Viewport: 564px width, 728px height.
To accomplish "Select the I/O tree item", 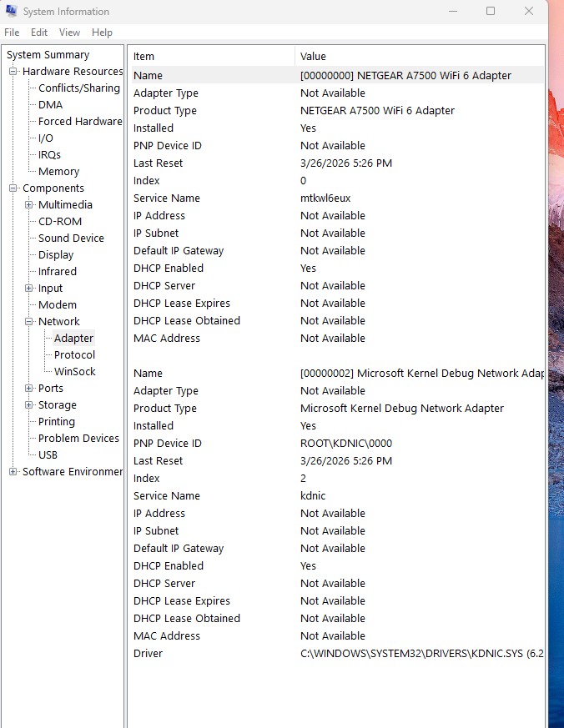I will 46,138.
